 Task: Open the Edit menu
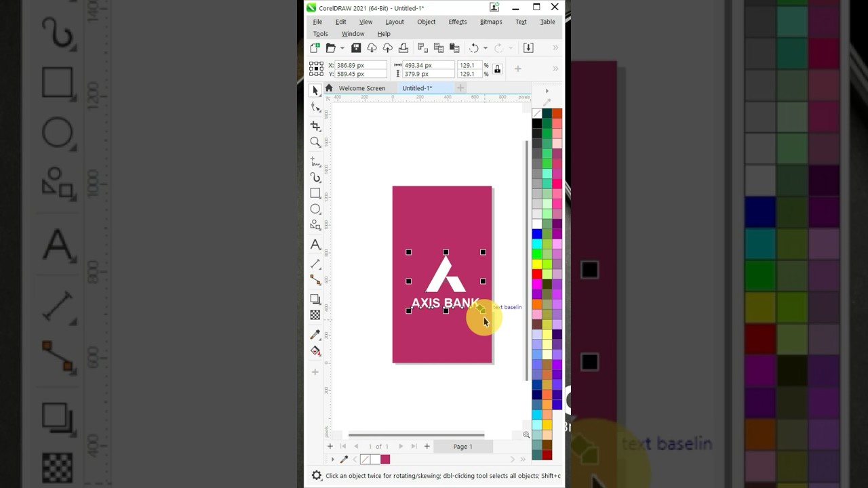[x=340, y=22]
